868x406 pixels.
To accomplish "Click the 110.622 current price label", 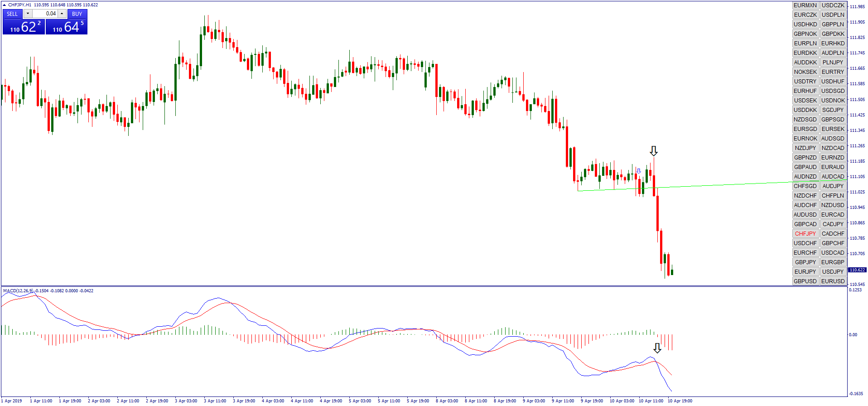I will 857,270.
